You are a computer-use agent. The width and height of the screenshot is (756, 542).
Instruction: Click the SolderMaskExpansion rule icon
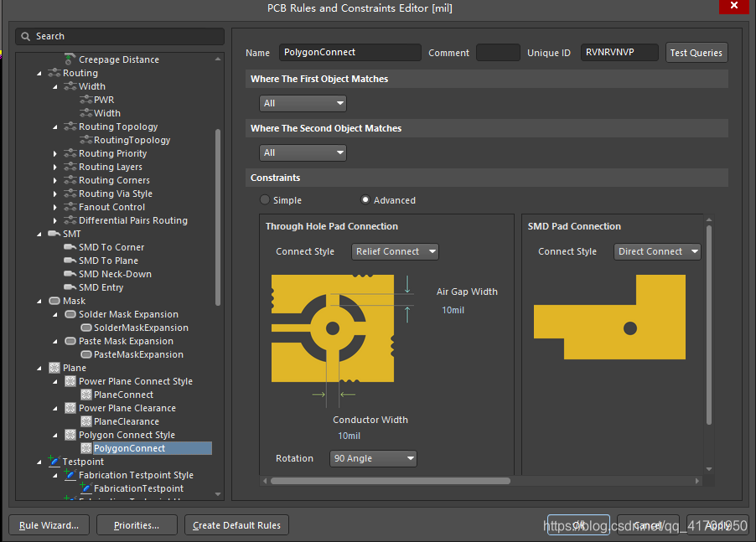(85, 328)
